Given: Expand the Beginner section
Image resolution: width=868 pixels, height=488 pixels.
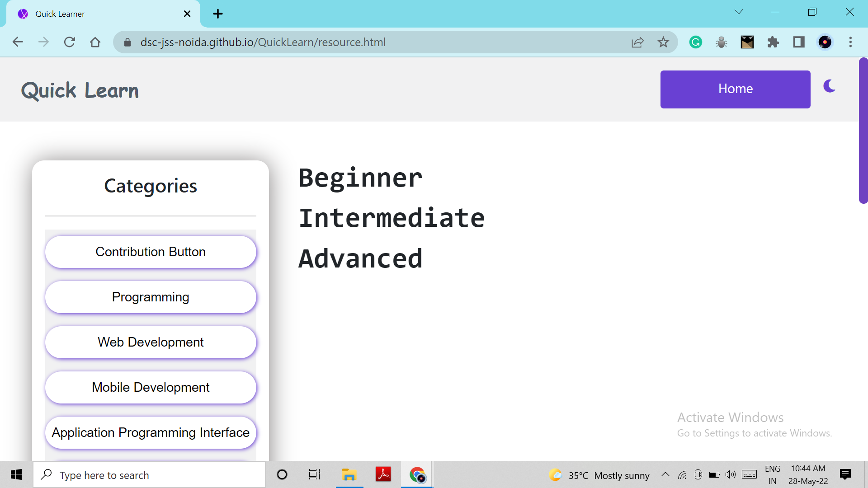Looking at the screenshot, I should 360,178.
